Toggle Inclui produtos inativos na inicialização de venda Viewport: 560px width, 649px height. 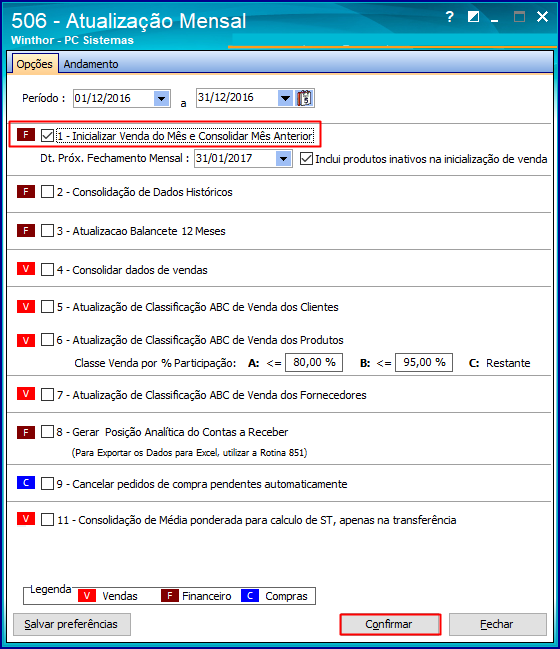tap(306, 159)
